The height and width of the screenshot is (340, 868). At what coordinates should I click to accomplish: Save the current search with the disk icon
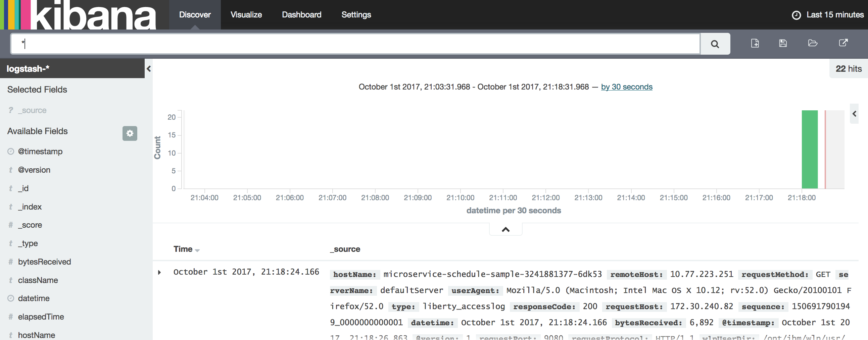[783, 43]
